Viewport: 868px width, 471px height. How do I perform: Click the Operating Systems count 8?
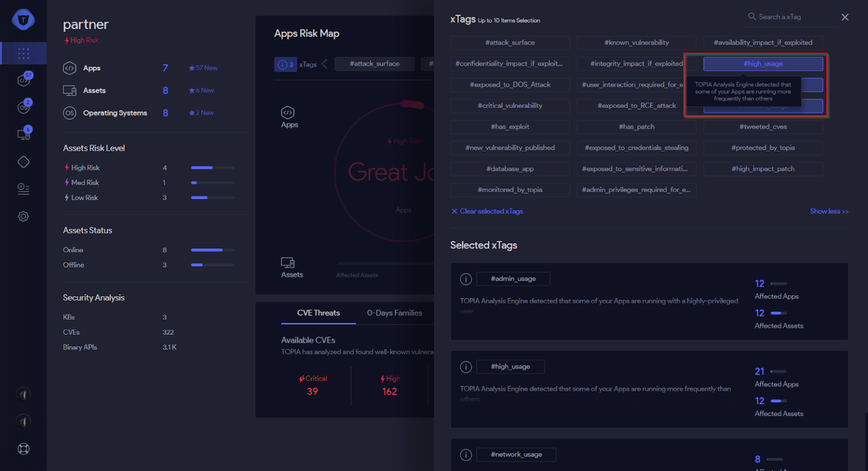coord(165,113)
